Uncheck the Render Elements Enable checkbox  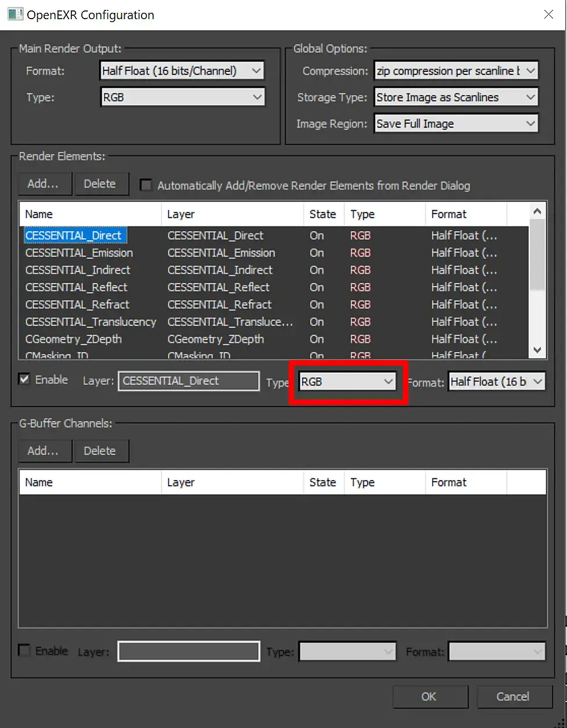point(24,380)
